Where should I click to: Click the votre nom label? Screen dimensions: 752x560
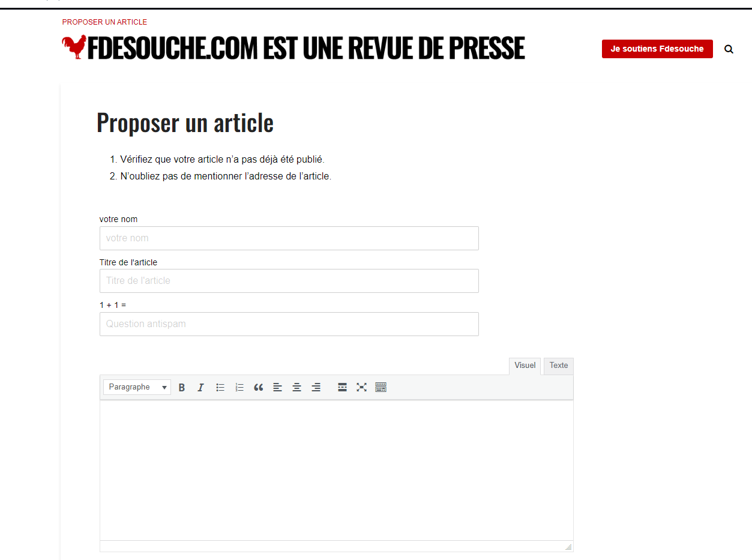(x=118, y=219)
